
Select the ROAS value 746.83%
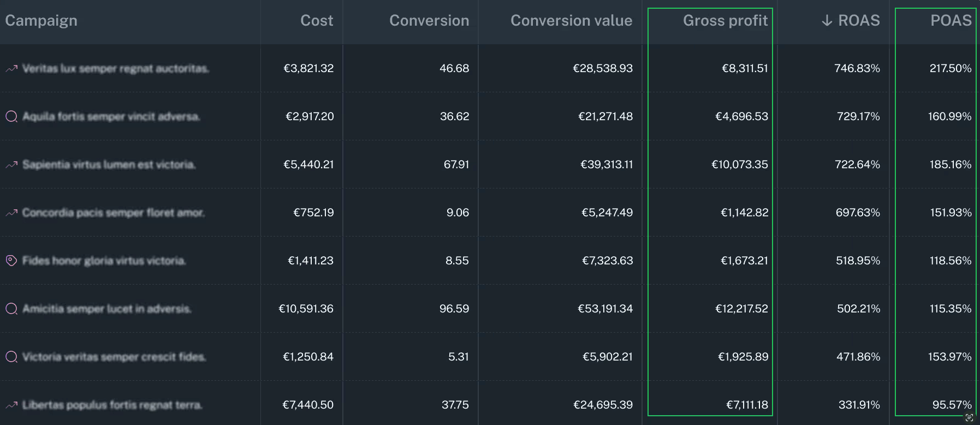point(857,68)
